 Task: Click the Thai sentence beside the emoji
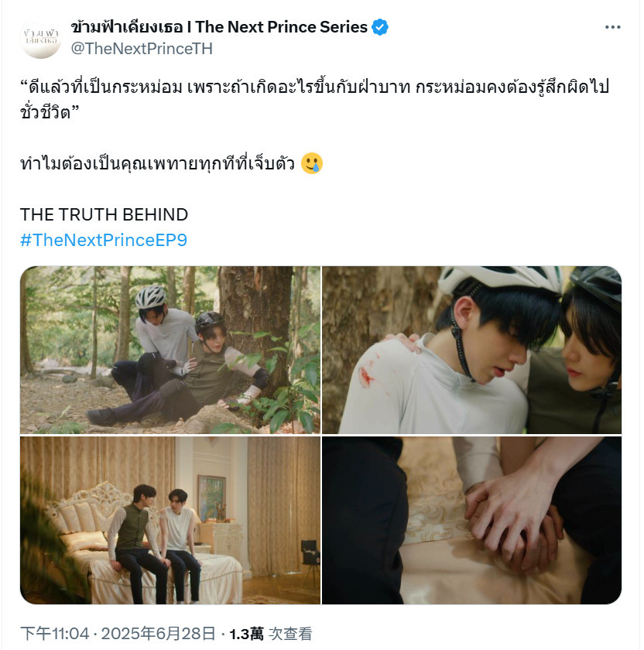[x=158, y=163]
